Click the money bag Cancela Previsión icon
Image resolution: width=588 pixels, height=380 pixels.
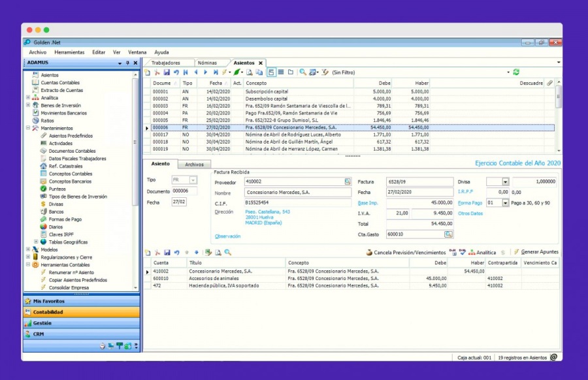click(x=369, y=252)
